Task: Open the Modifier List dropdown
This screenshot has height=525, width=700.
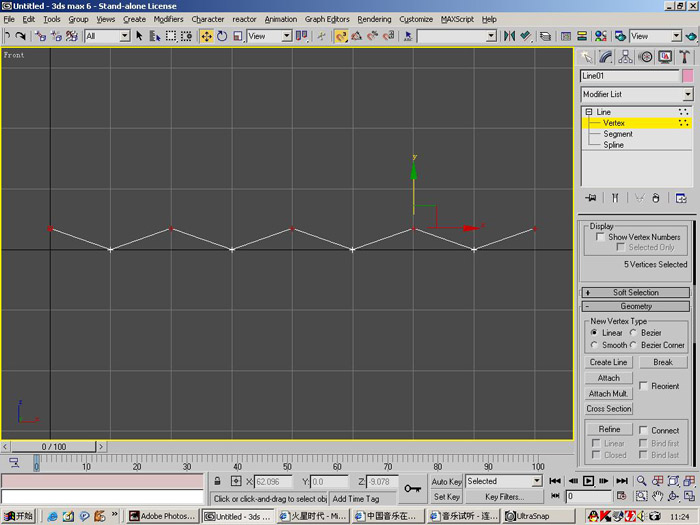Action: [x=688, y=94]
